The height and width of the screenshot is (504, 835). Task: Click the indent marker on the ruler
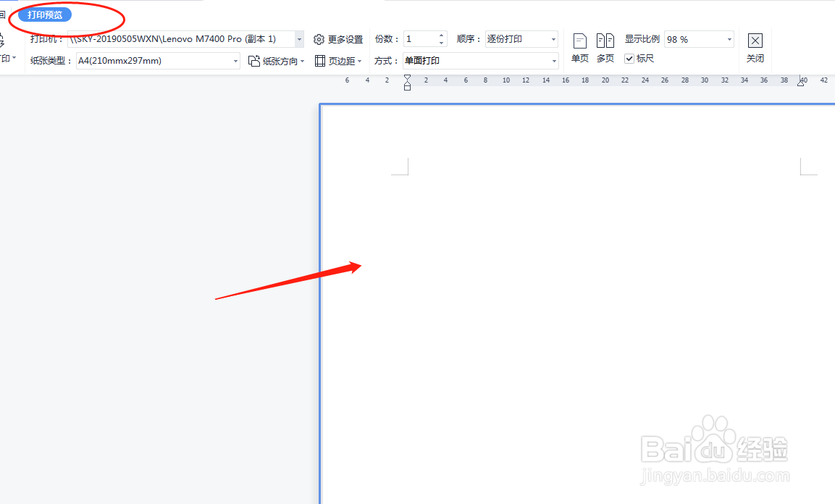(x=407, y=83)
